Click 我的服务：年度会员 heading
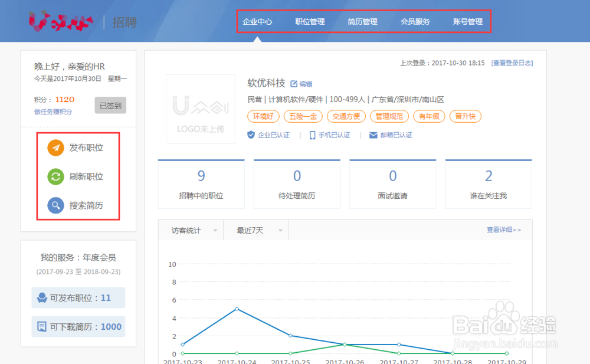 coord(78,257)
